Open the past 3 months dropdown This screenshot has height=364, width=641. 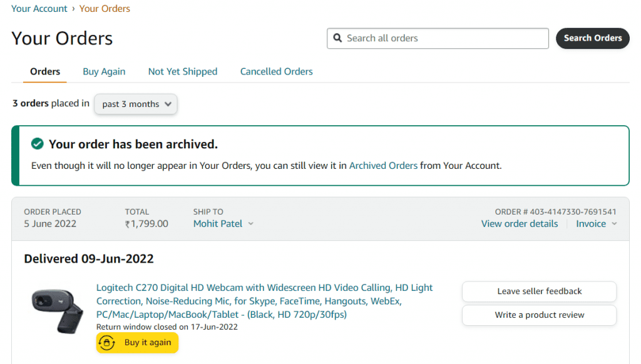[x=136, y=104]
